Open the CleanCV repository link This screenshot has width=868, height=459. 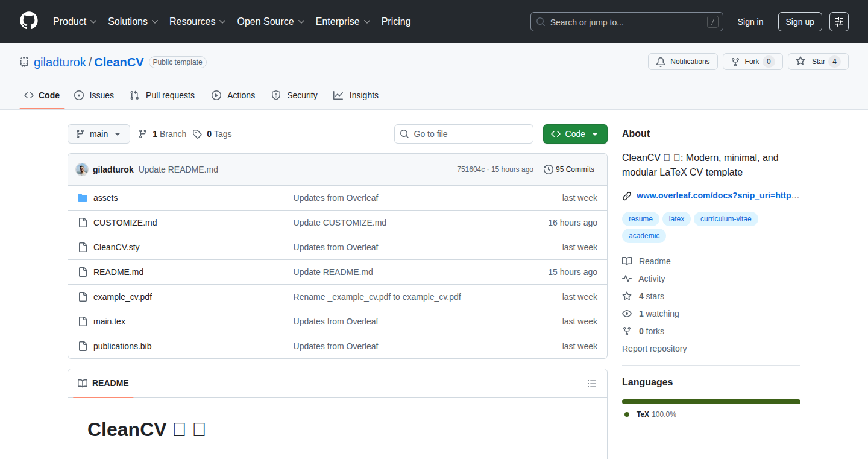[x=119, y=62]
